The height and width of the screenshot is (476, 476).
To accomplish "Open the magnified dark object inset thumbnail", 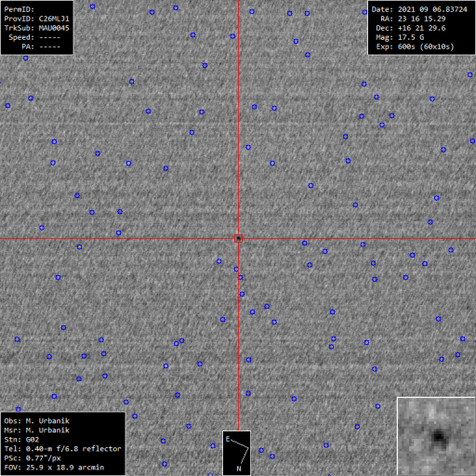I will pyautogui.click(x=436, y=436).
